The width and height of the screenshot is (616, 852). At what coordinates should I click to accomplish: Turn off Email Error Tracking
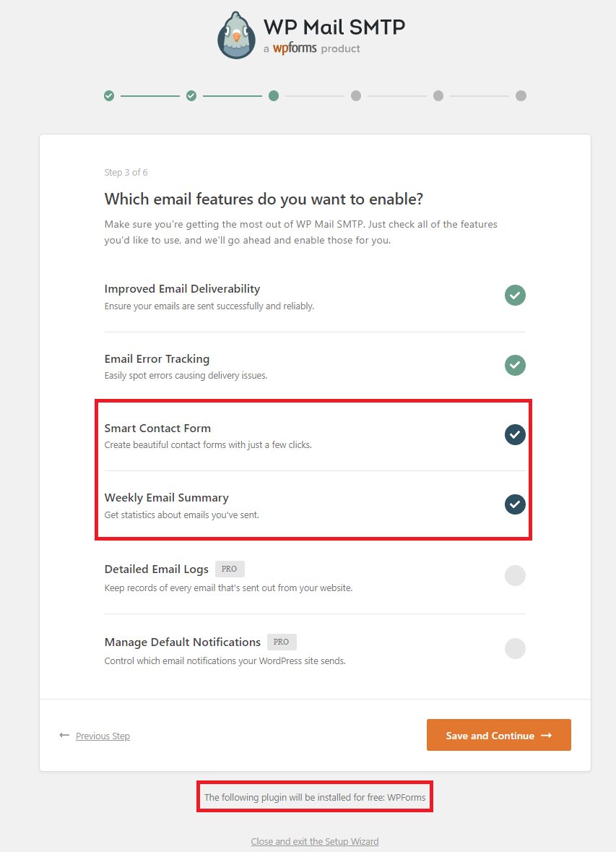(515, 365)
